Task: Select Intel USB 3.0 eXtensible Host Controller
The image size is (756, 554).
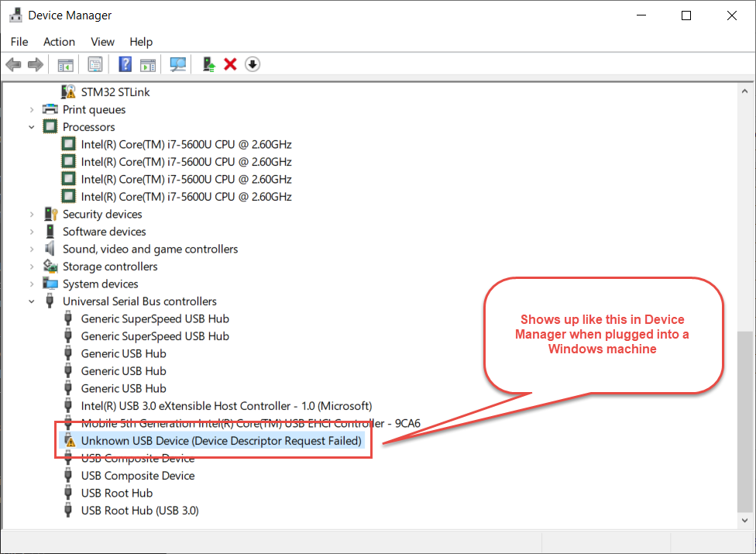Action: click(x=226, y=406)
